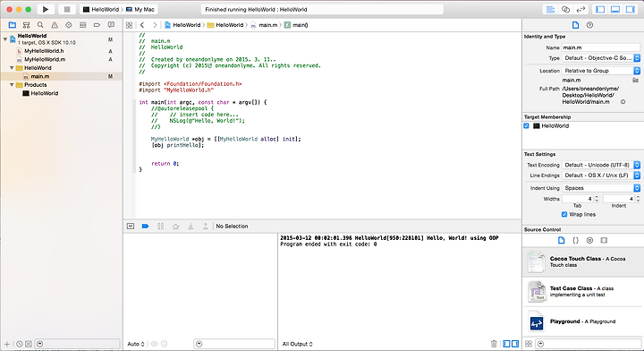Screen dimensions: 644x351
Task: Click the HelloWorld folder breadcrumb
Action: point(225,25)
